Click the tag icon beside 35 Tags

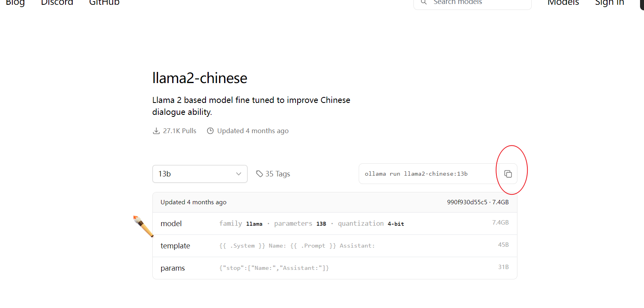(260, 174)
